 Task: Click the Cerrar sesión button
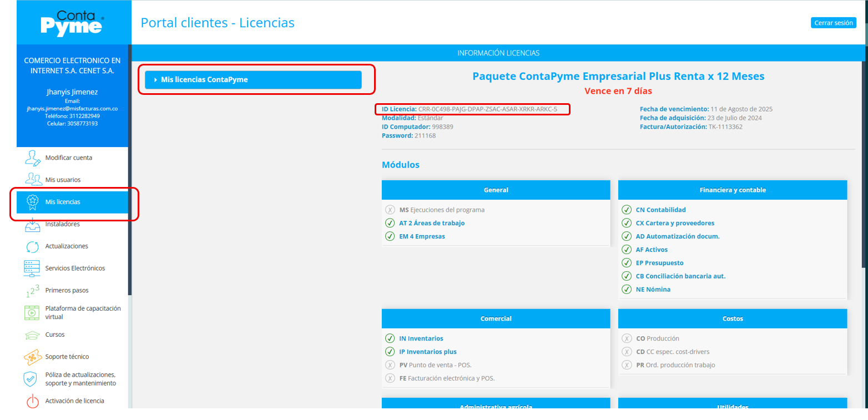pyautogui.click(x=833, y=23)
